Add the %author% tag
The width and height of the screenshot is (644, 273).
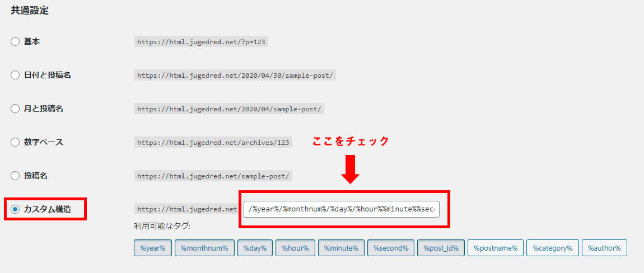pyautogui.click(x=604, y=248)
